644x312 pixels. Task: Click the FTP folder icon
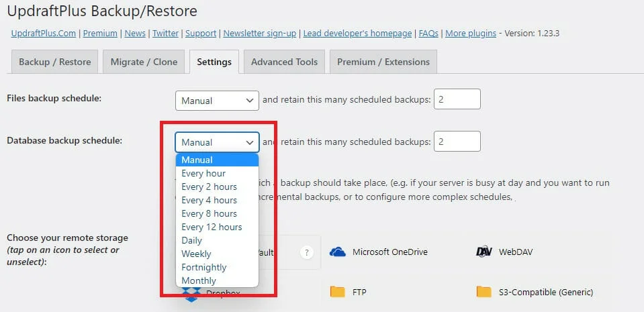point(337,292)
